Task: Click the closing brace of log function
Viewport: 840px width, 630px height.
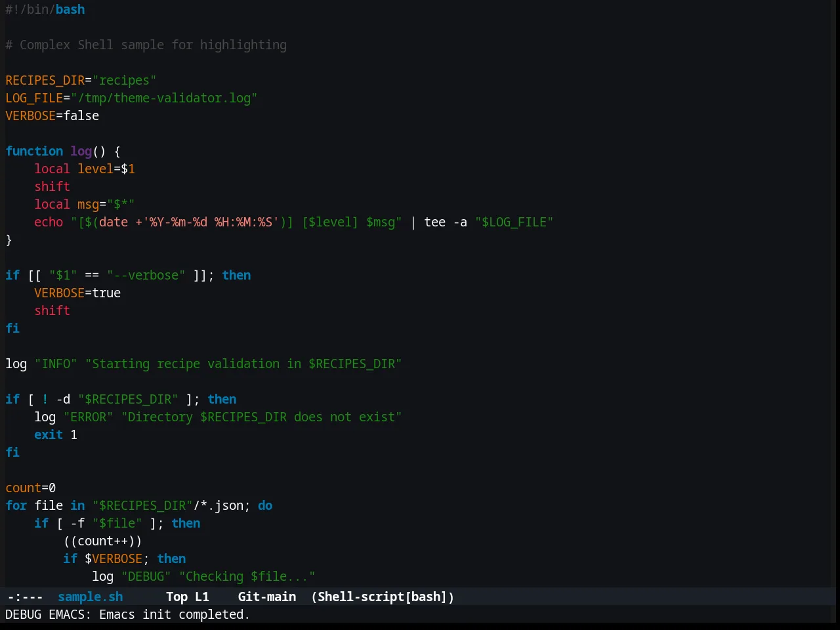Action: (9, 240)
